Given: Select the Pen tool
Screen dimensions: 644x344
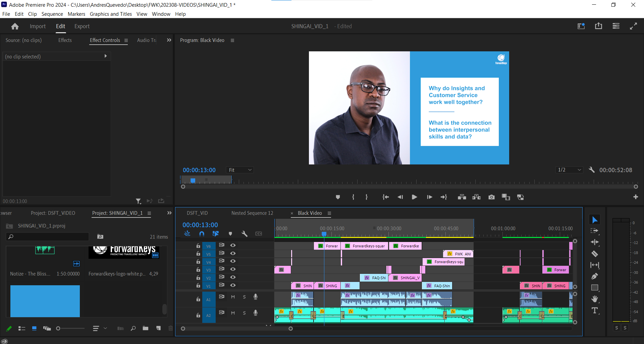Looking at the screenshot, I should pyautogui.click(x=595, y=276).
